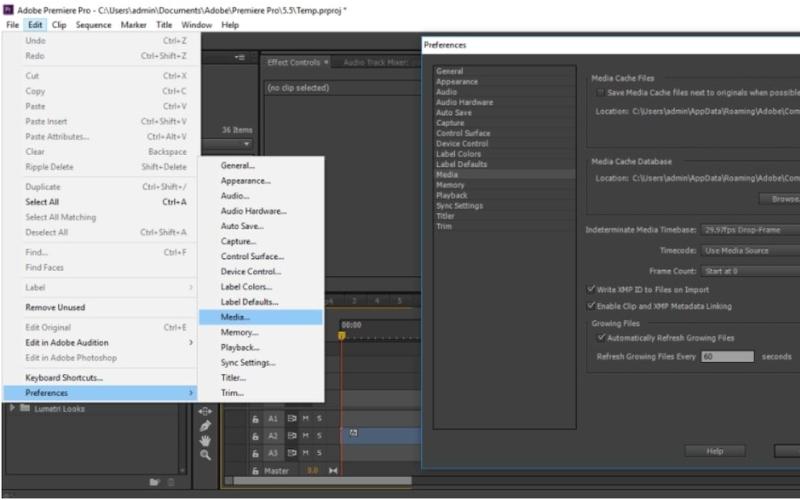
Task: Select the Slide tool above the Pen tool
Action: (x=206, y=411)
